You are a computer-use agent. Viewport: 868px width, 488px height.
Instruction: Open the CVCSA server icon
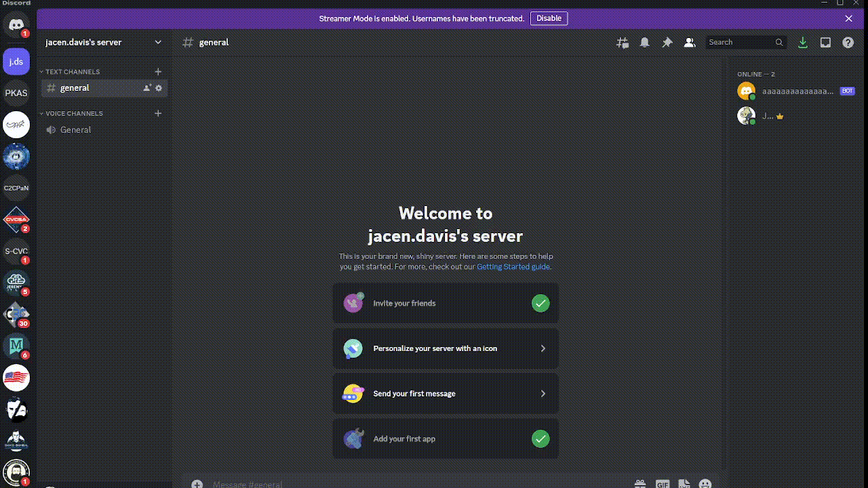pos(16,220)
